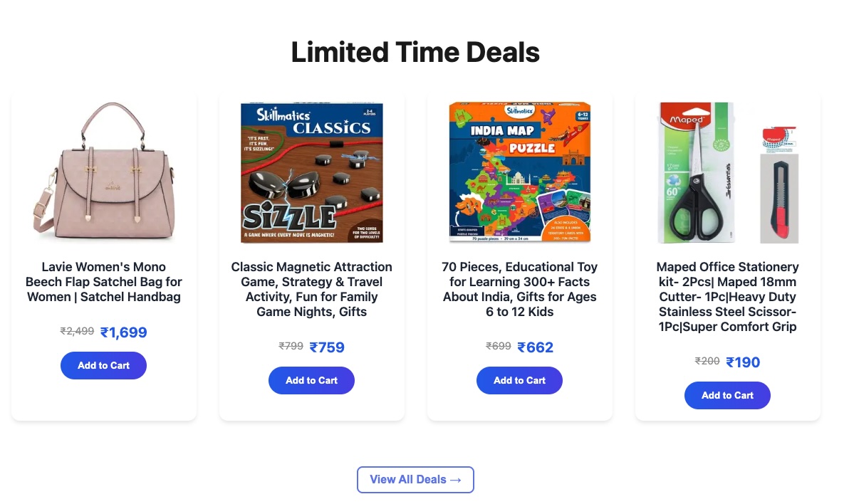Open the Maped scissors and cutter image

[x=728, y=173]
